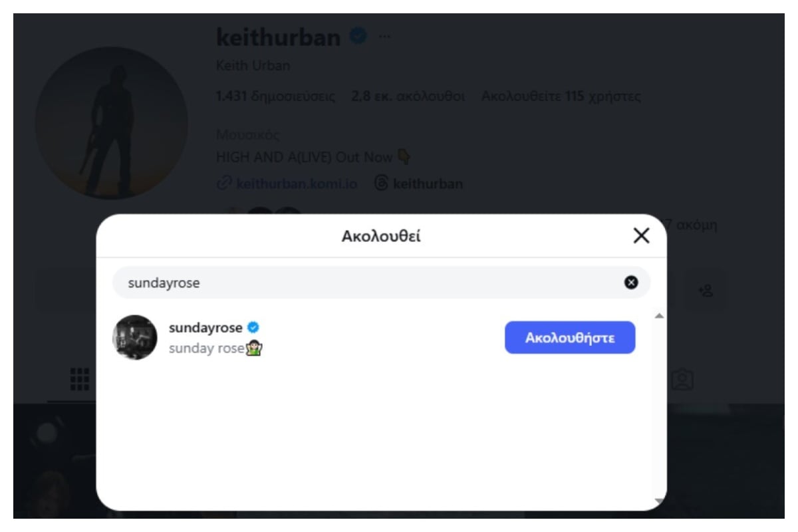Close the Ακολουθεί dialog with the X
The width and height of the screenshot is (798, 532).
[x=641, y=235]
